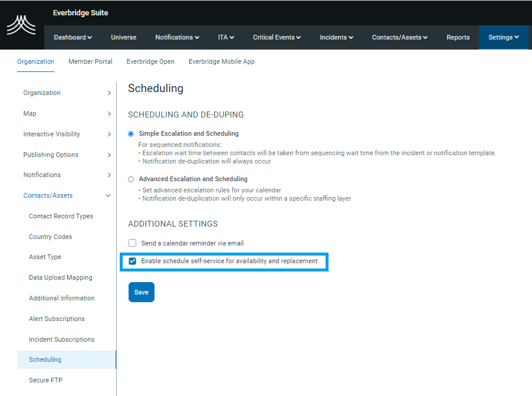Click the Scheduling page heading
532x396 pixels.
pos(156,89)
